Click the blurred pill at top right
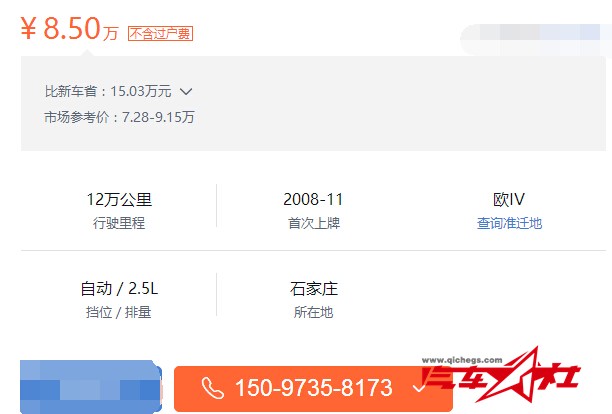Image resolution: width=612 pixels, height=414 pixels. click(x=536, y=39)
